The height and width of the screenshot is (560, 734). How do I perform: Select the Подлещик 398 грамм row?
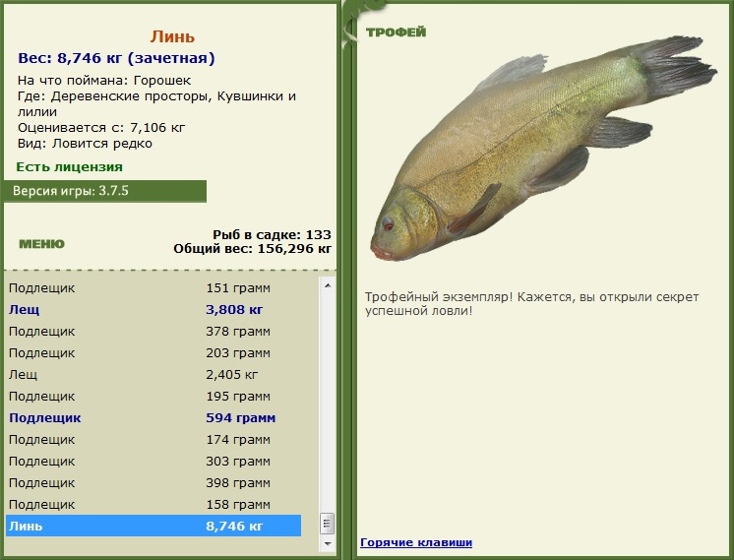153,483
